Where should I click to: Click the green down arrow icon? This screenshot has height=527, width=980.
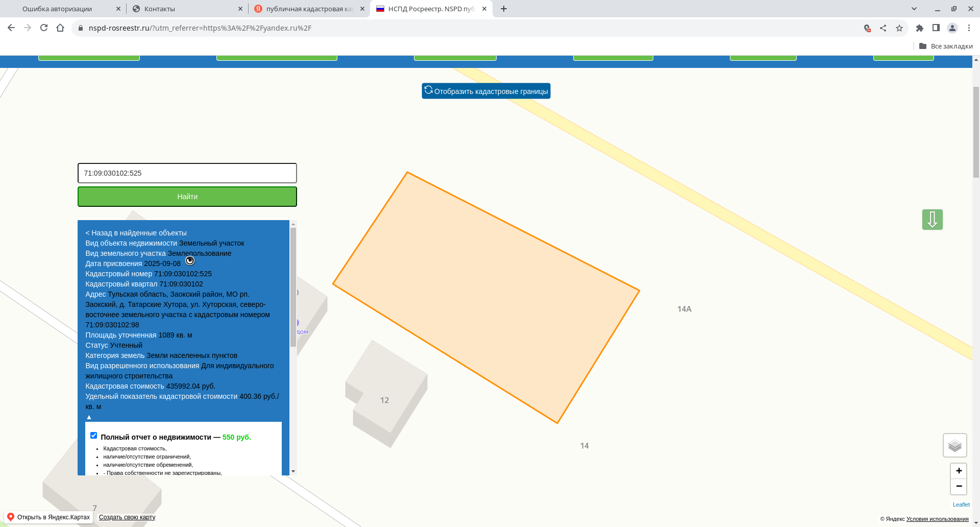click(x=932, y=220)
